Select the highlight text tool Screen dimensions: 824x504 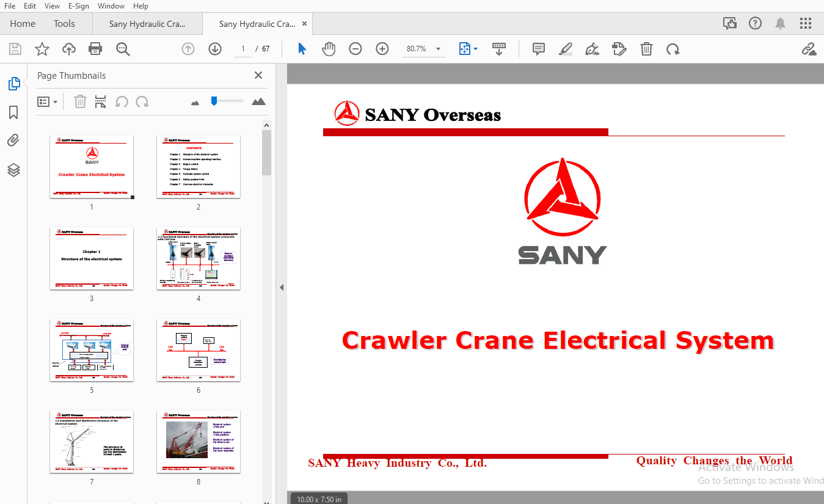[x=565, y=49]
